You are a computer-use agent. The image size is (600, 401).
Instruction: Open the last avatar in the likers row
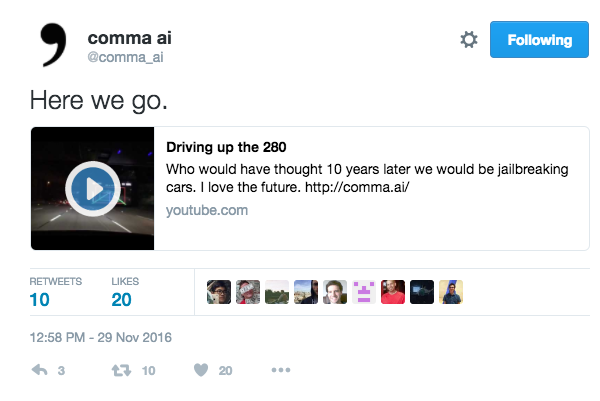(451, 291)
